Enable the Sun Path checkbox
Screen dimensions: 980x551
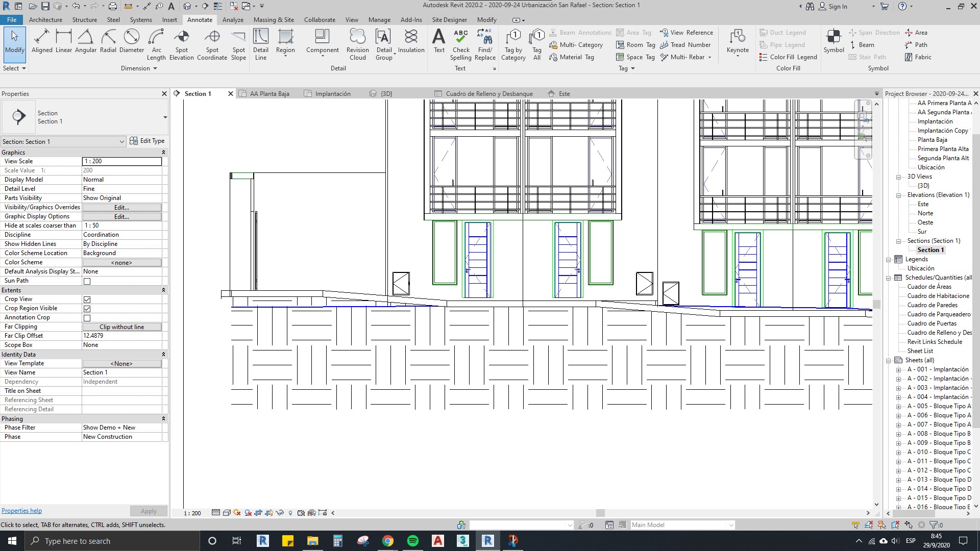coord(87,281)
